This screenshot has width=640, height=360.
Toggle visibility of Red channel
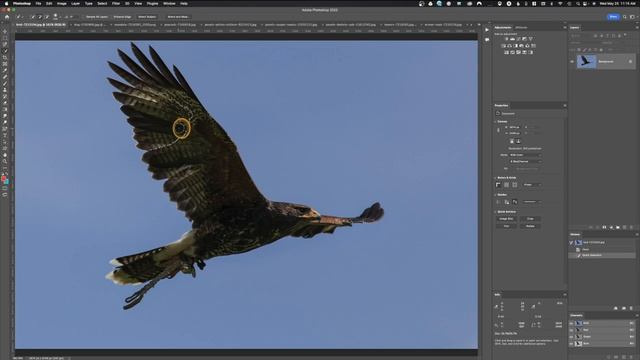(x=571, y=330)
